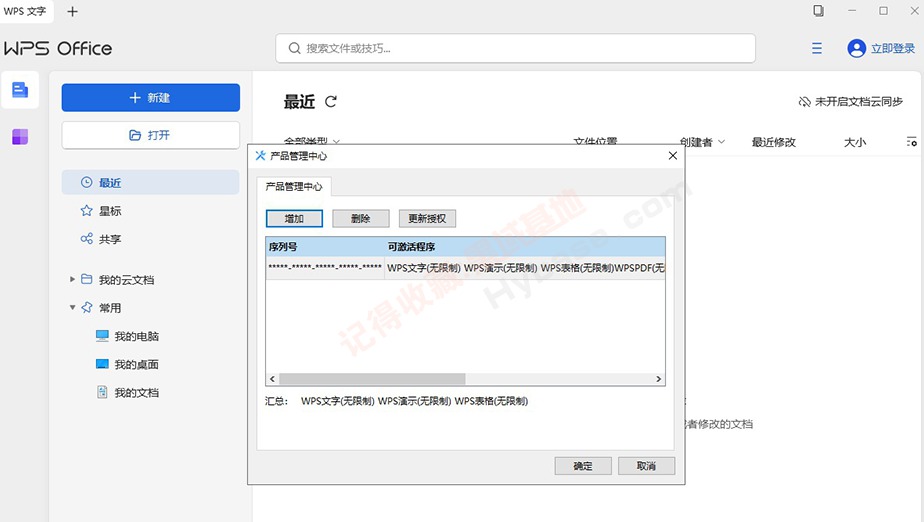
Task: Sort by the 最近修改 column header
Action: tap(773, 142)
